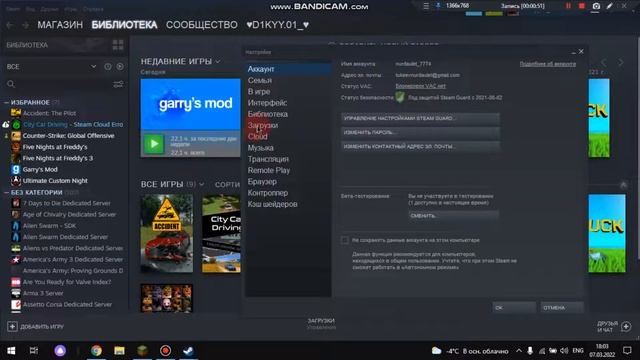Open Friends & Chat plus icon

point(626,327)
